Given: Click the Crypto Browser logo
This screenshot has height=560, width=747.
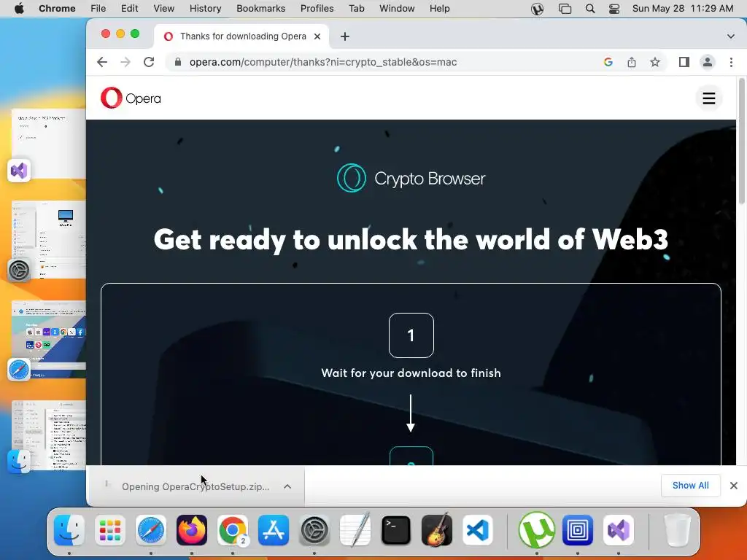Looking at the screenshot, I should [x=411, y=178].
